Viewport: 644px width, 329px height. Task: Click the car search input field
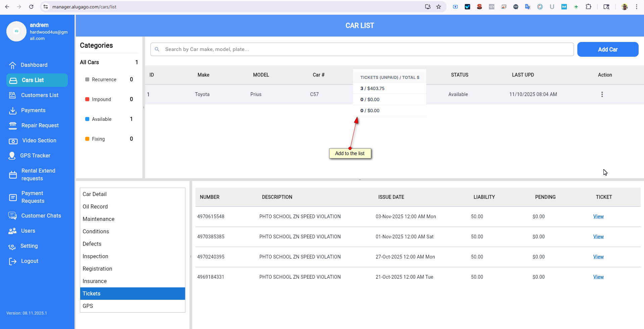(x=362, y=49)
